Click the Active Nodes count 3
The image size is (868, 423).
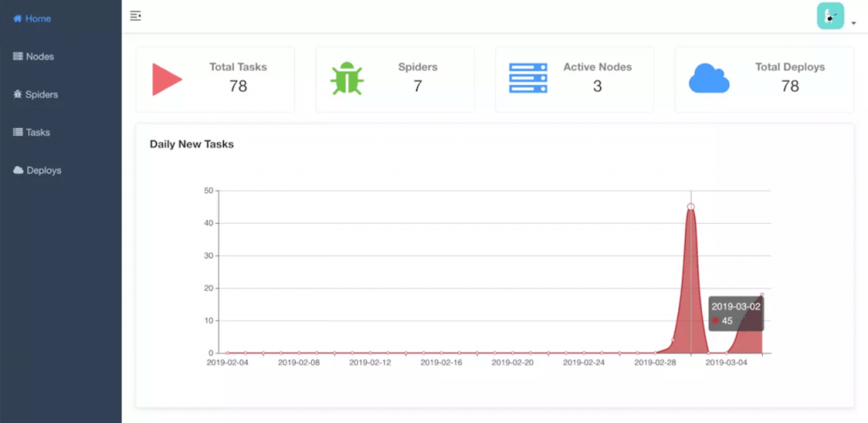pos(598,86)
